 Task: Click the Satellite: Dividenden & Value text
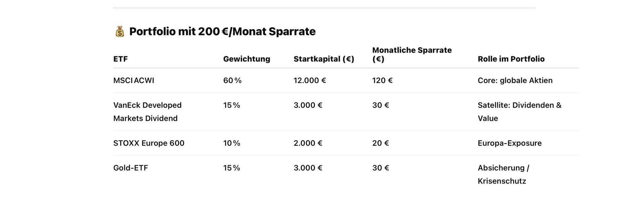click(520, 112)
